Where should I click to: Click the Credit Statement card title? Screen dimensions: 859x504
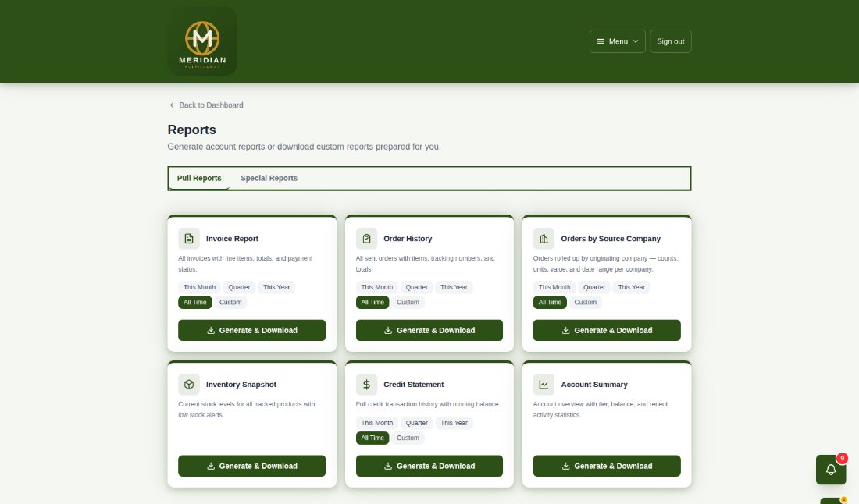click(x=414, y=385)
